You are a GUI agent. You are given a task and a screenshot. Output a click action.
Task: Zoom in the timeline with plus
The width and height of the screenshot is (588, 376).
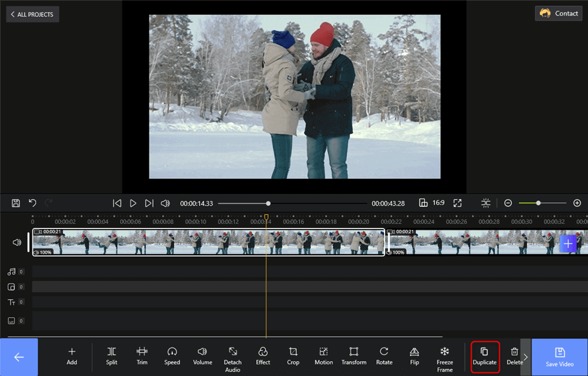577,203
